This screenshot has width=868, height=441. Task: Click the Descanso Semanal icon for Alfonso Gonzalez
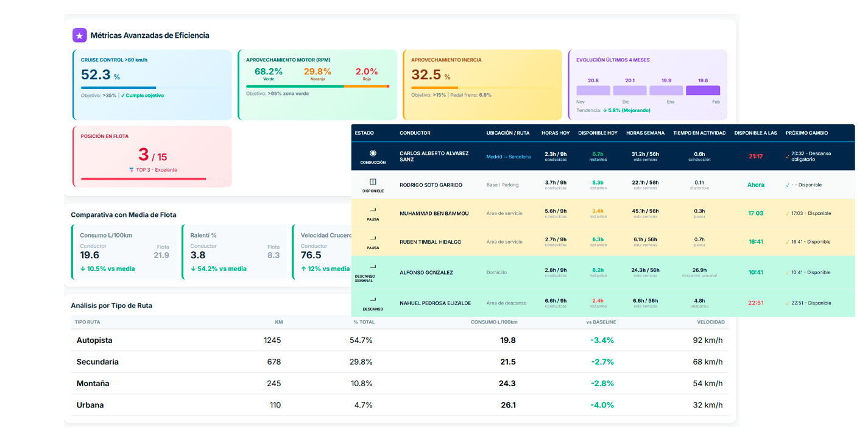(x=373, y=266)
